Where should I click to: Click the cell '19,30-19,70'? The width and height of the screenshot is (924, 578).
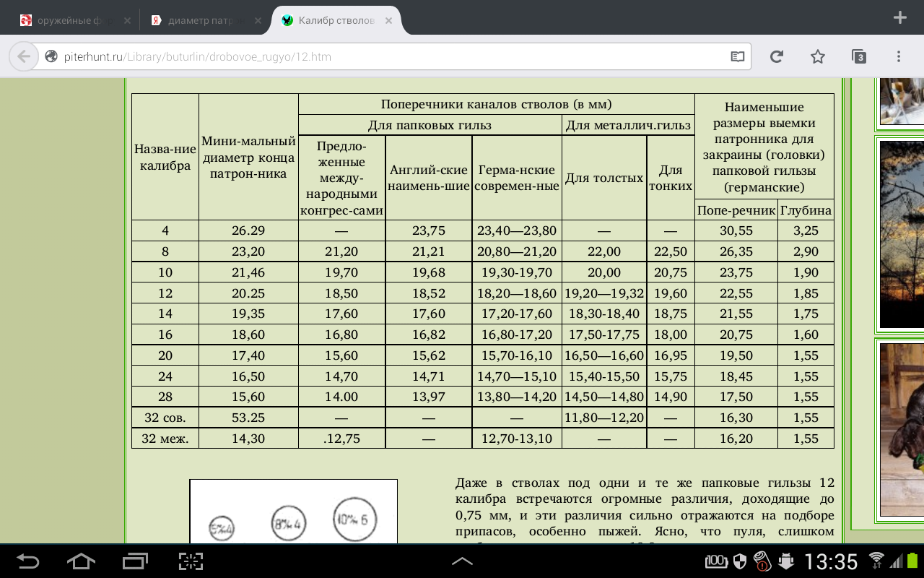[x=517, y=272]
